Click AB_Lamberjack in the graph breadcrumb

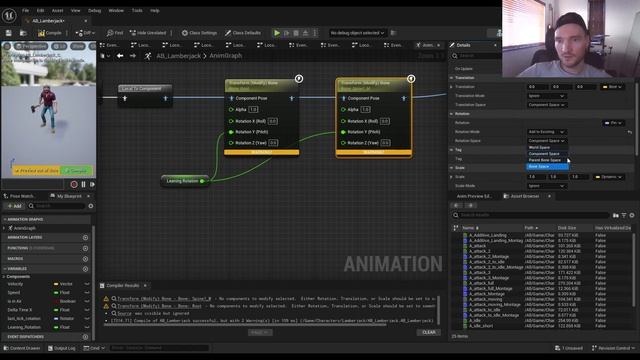tap(178, 56)
